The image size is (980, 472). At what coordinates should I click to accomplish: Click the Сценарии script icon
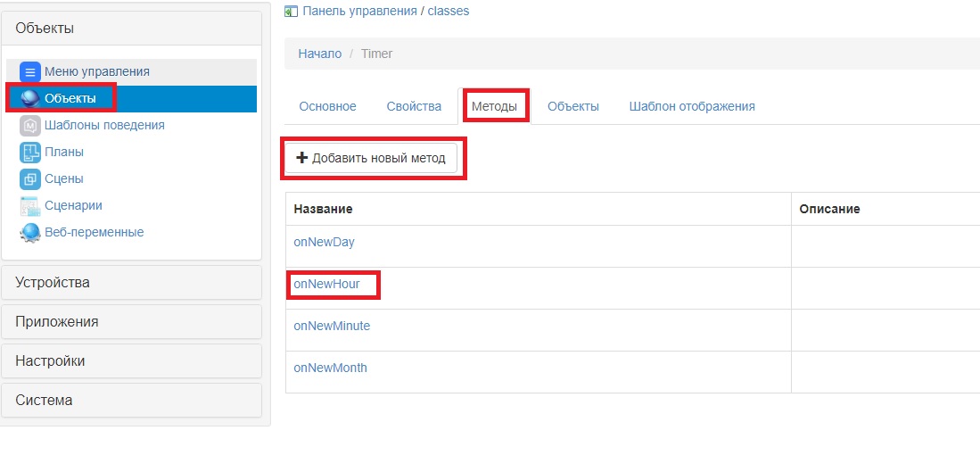(30, 206)
